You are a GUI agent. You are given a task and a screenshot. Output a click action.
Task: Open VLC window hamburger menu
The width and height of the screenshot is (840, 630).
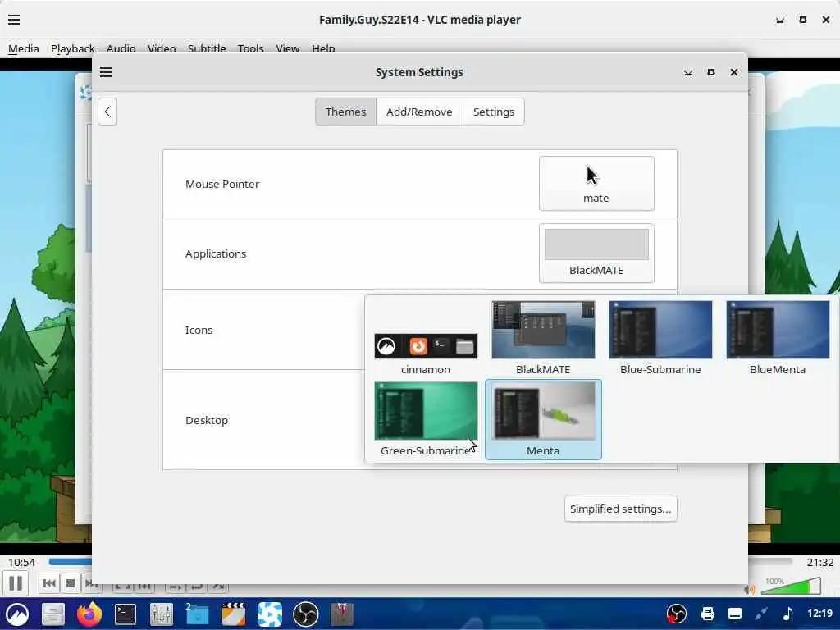(14, 20)
